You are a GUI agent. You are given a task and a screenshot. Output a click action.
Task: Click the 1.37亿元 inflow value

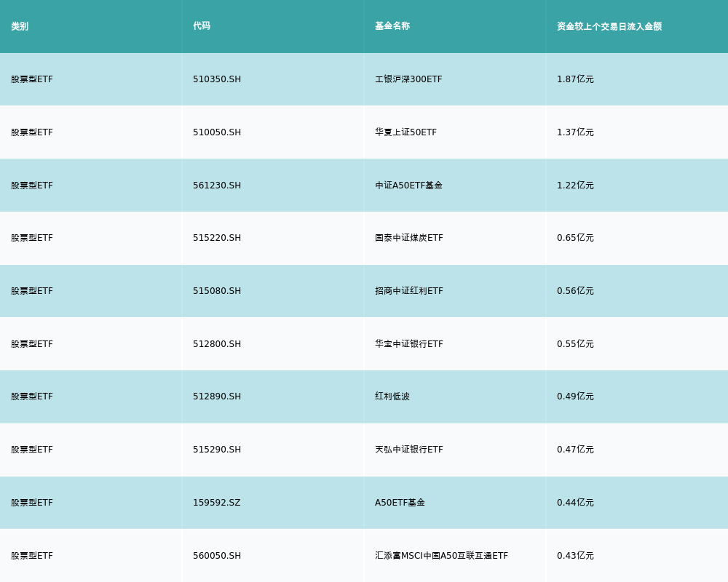575,132
